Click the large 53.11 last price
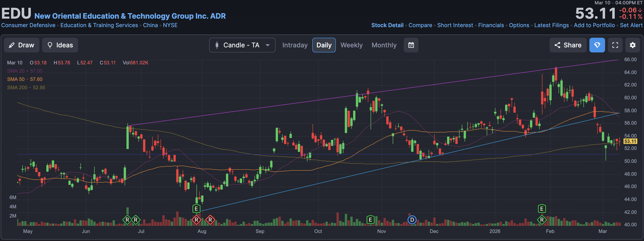Screen dimensions: 644x241 pyautogui.click(x=595, y=13)
